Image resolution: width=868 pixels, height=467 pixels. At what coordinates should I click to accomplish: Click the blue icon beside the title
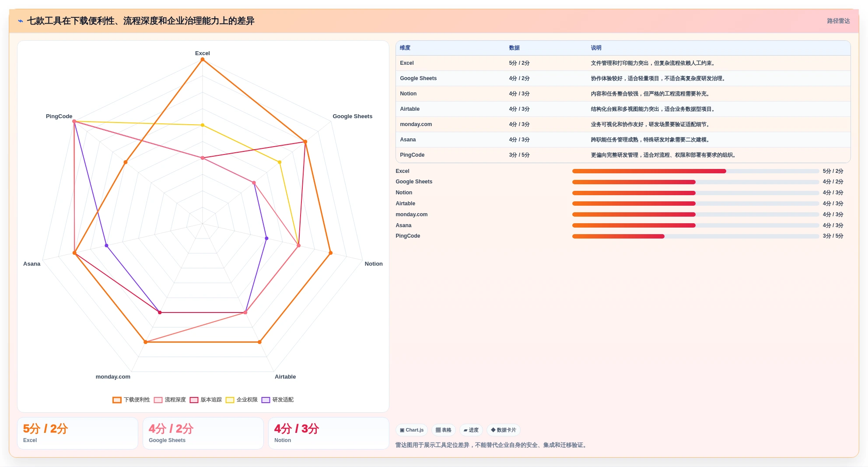[x=21, y=21]
